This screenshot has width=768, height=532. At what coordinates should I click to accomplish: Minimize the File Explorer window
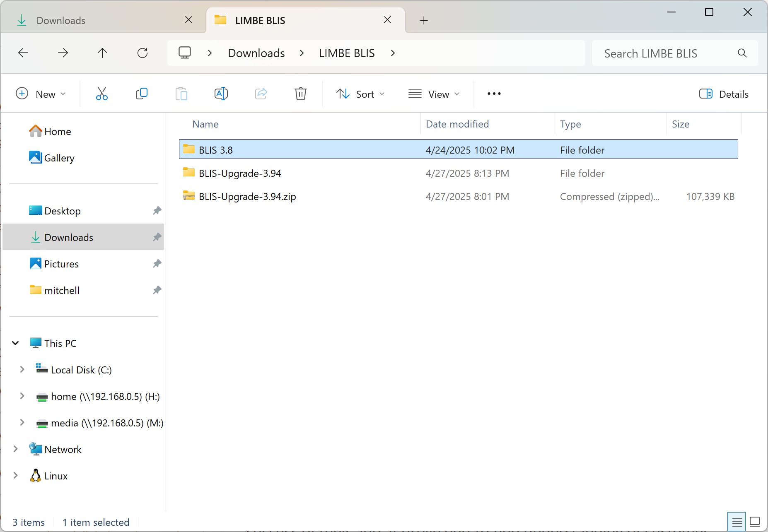point(671,12)
